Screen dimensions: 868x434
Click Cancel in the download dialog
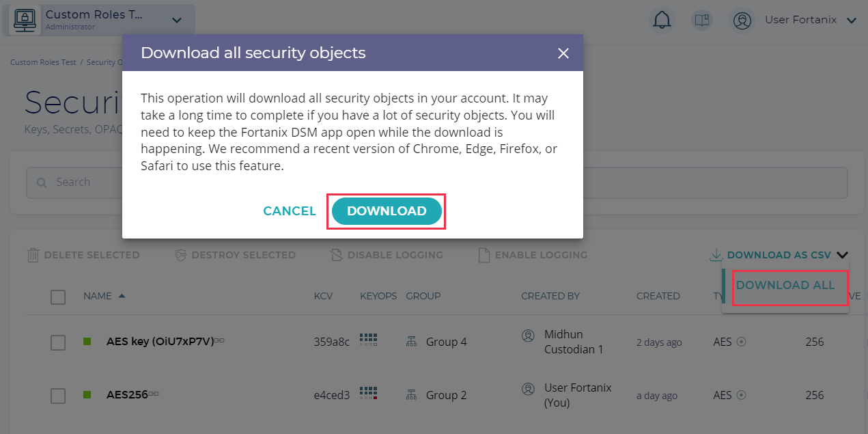coord(290,211)
